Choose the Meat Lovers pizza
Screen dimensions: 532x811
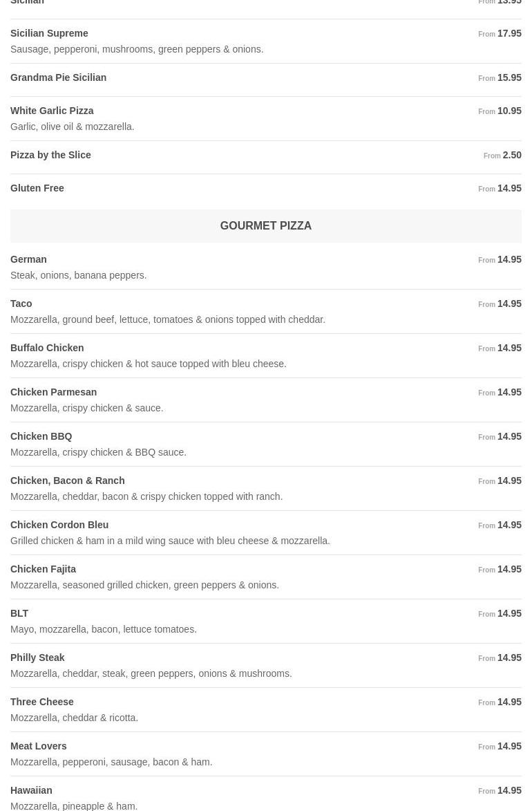tap(39, 746)
